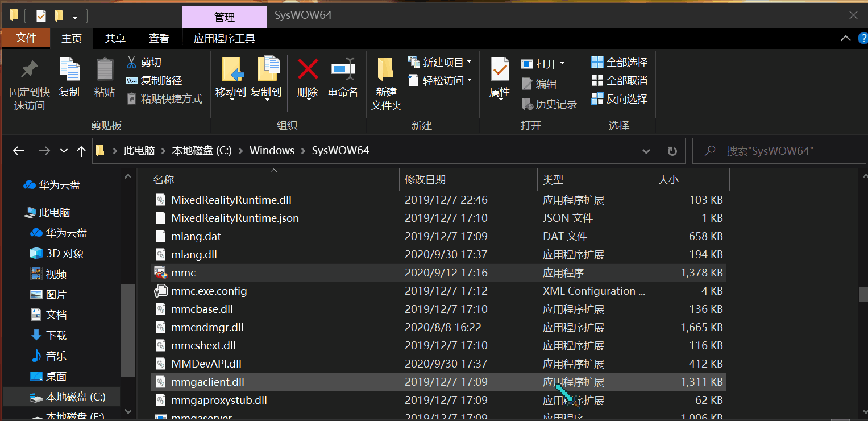Click Select all (全部选择)
This screenshot has width=868, height=421.
coord(620,62)
